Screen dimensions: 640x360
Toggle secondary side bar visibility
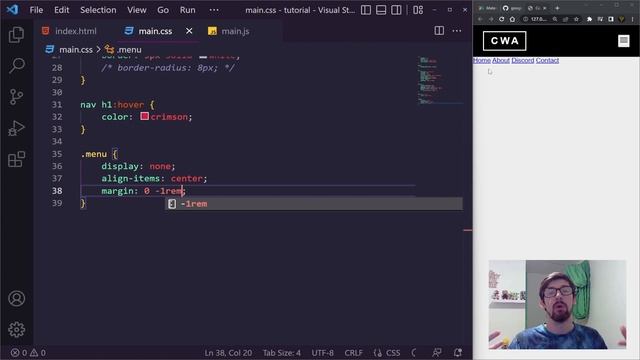[x=396, y=10]
